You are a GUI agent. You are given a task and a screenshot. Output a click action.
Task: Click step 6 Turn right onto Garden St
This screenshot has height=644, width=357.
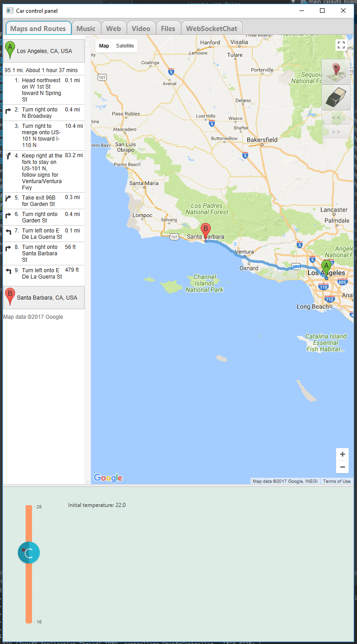tap(44, 217)
